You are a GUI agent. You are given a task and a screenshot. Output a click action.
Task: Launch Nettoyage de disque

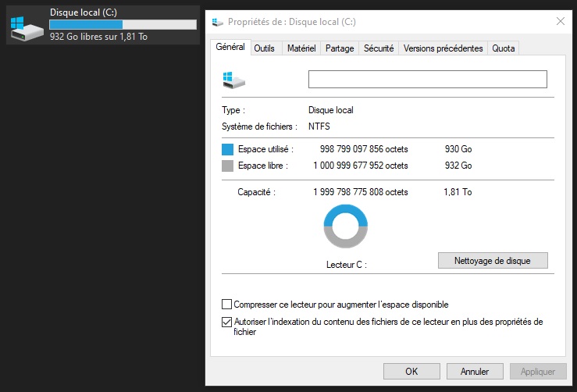(493, 261)
